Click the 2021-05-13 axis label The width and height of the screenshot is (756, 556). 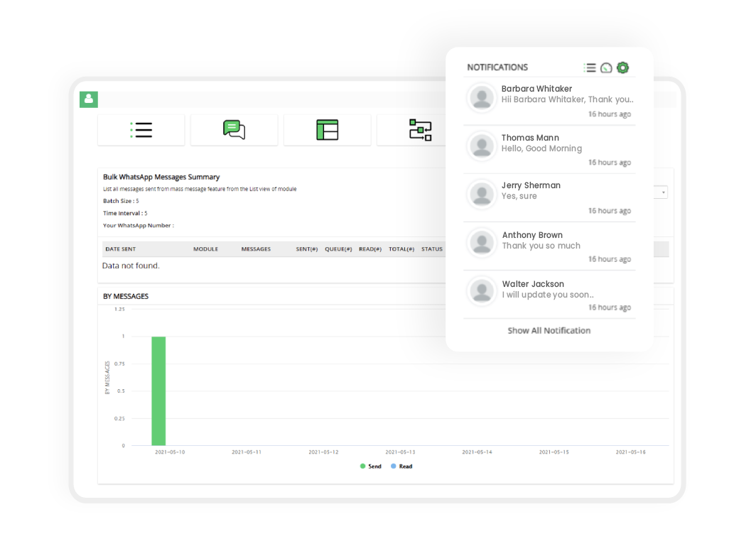tap(400, 452)
